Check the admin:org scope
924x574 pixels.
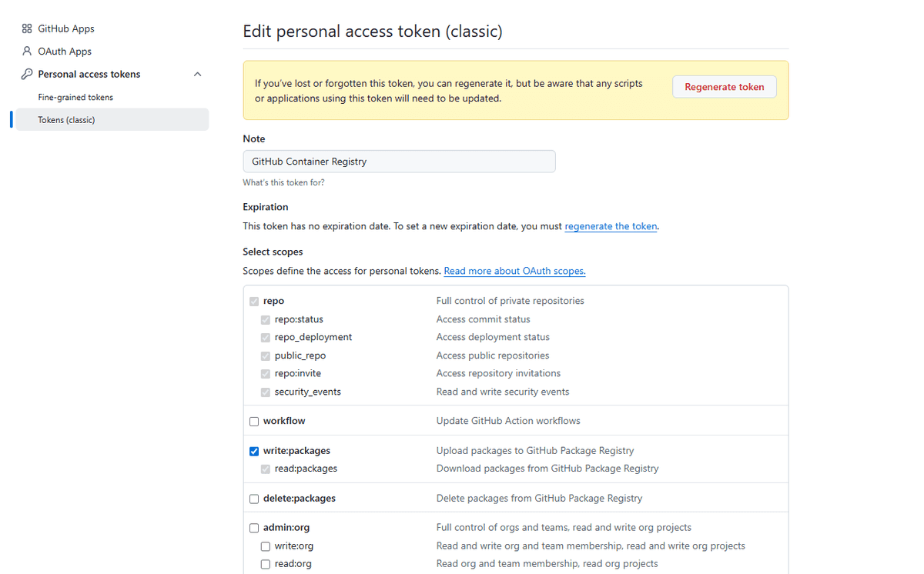254,528
